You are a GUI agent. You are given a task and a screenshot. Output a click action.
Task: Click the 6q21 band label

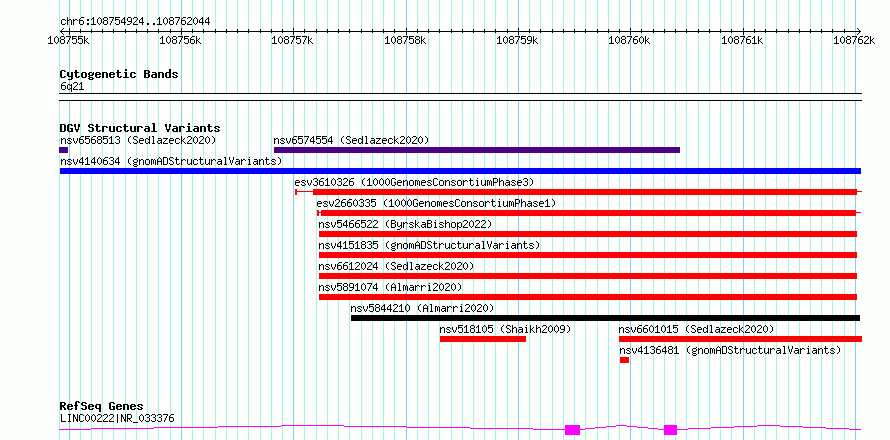[x=72, y=86]
